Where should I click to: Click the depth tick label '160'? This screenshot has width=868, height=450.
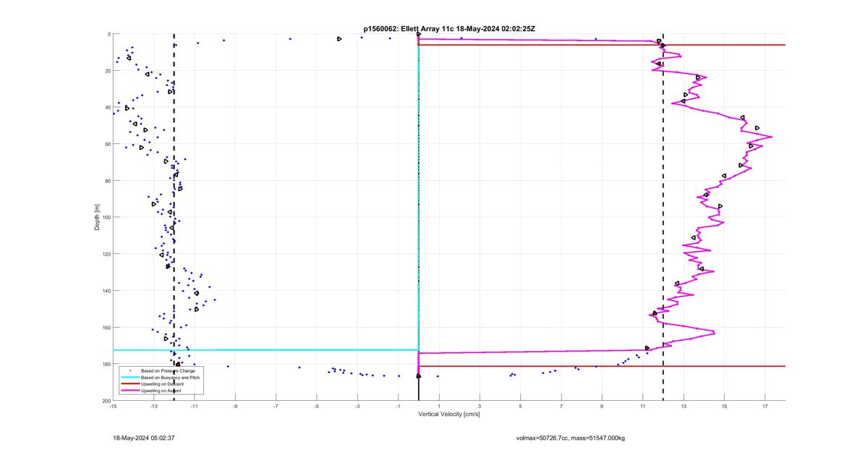106,327
